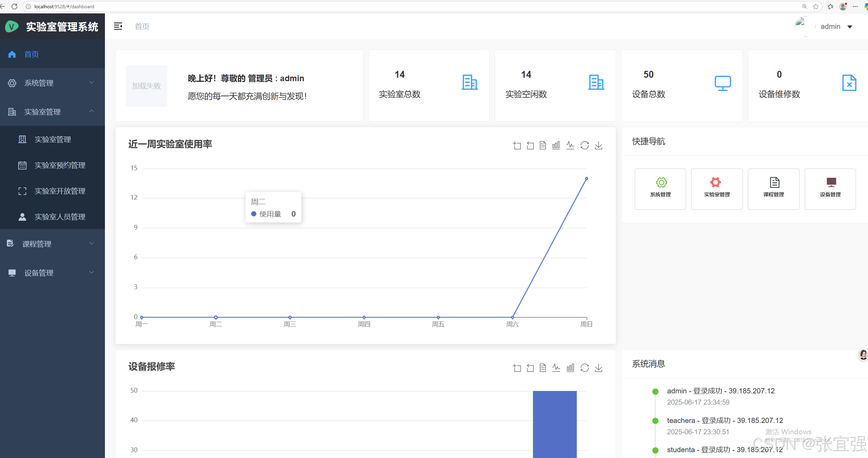Open 设备管理 quick navigation card
The width and height of the screenshot is (868, 458).
point(830,189)
